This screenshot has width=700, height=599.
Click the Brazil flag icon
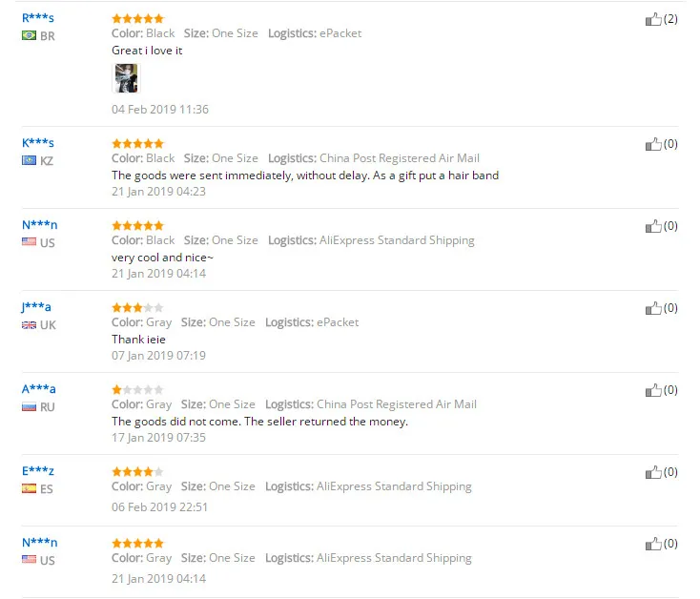click(29, 35)
